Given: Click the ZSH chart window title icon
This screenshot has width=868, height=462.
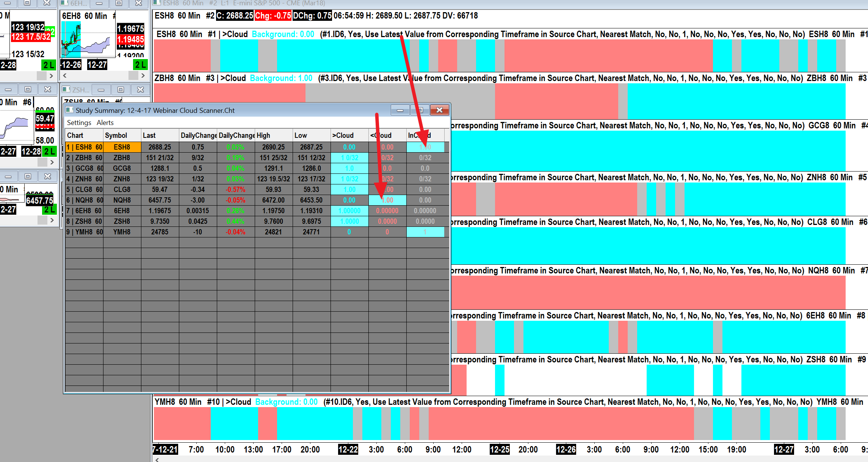Looking at the screenshot, I should click(66, 90).
